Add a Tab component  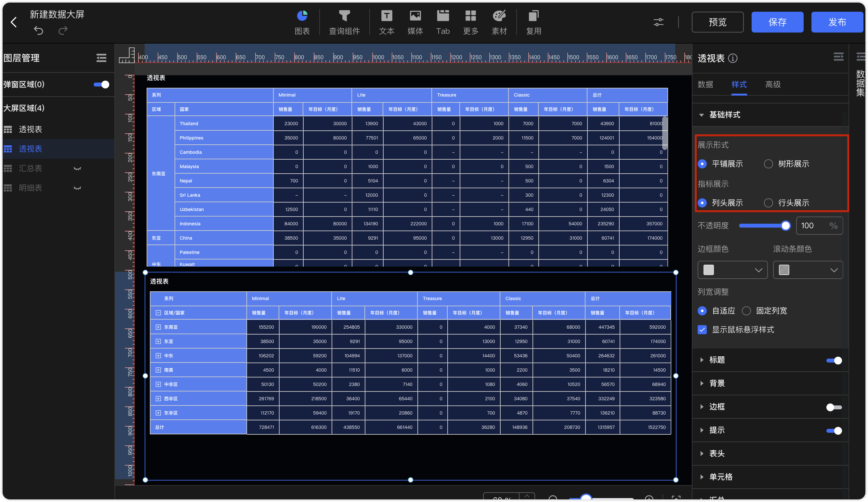(x=443, y=22)
